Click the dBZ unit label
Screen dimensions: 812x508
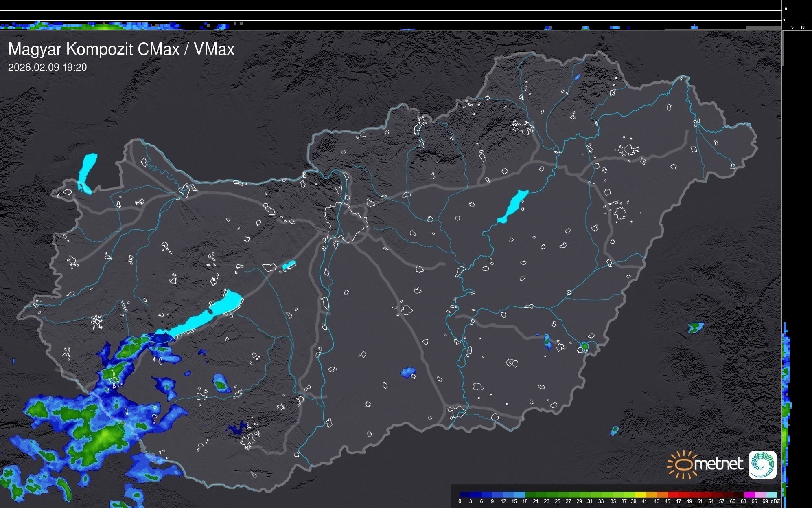775,501
